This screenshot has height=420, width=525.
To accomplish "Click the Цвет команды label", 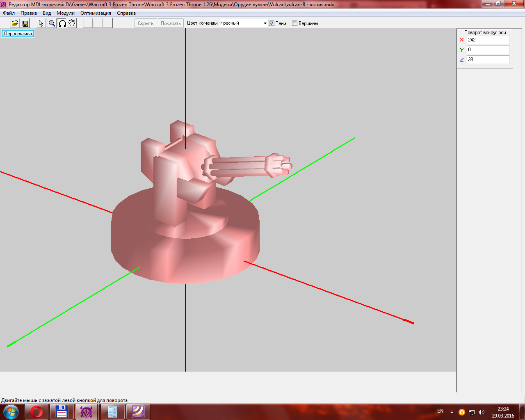I will [203, 23].
